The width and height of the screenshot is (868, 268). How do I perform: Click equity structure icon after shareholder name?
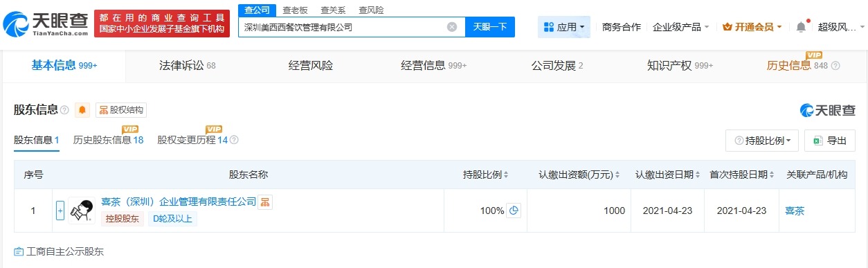point(265,202)
